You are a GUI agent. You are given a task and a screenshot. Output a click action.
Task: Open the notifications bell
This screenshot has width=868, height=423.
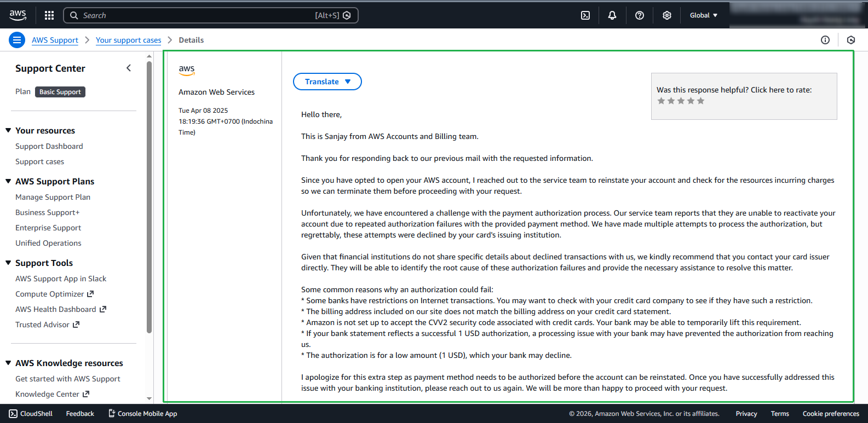[612, 15]
